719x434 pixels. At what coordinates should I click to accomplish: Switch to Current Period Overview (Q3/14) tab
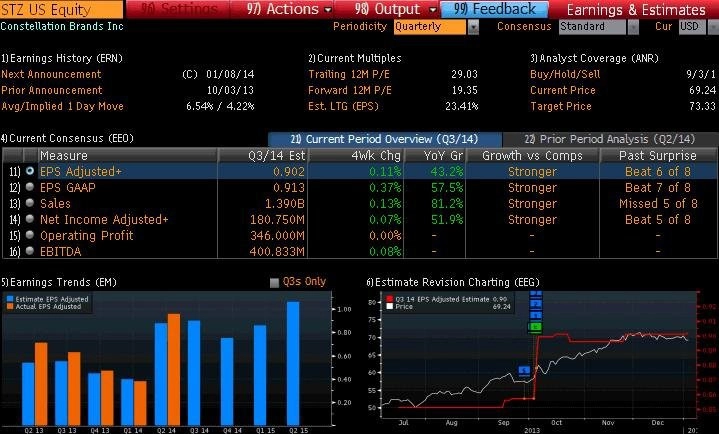pos(384,139)
